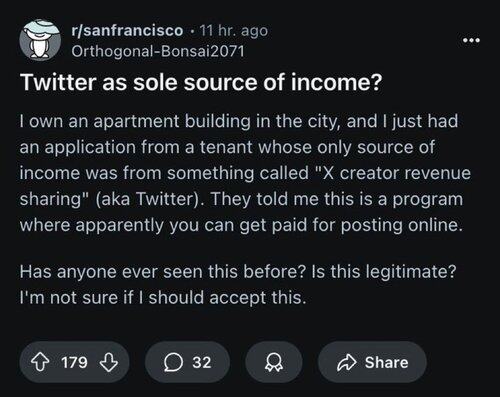Viewport: 500px width, 397px height.
Task: Click the share arrow icon
Action: 347,363
